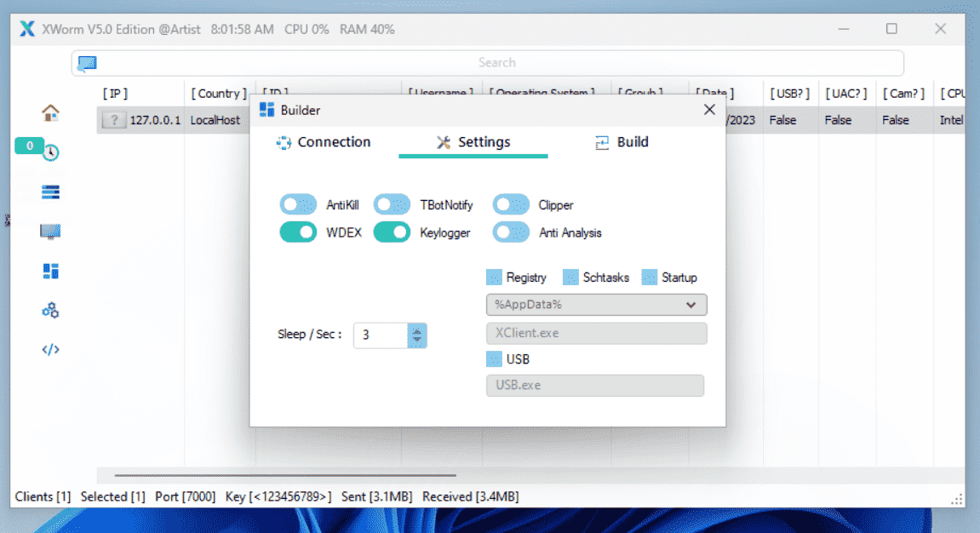This screenshot has width=980, height=533.
Task: Click Port [7000] in the status bar
Action: [x=185, y=496]
